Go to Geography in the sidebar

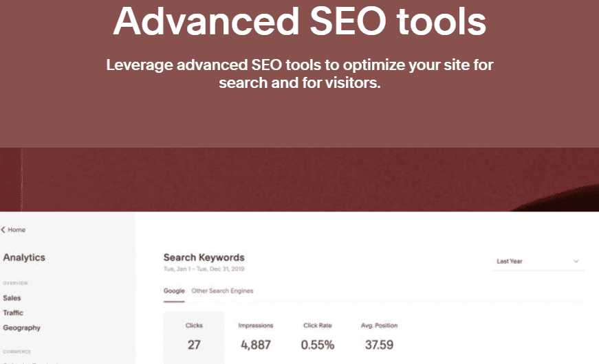pyautogui.click(x=21, y=328)
